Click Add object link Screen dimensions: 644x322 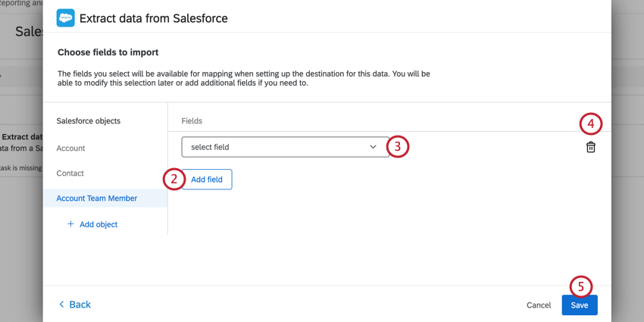92,224
